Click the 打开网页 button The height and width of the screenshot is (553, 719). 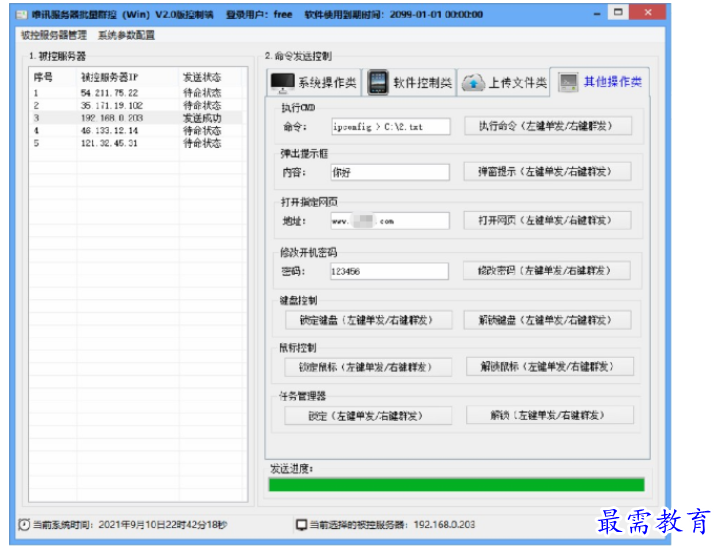coord(547,221)
